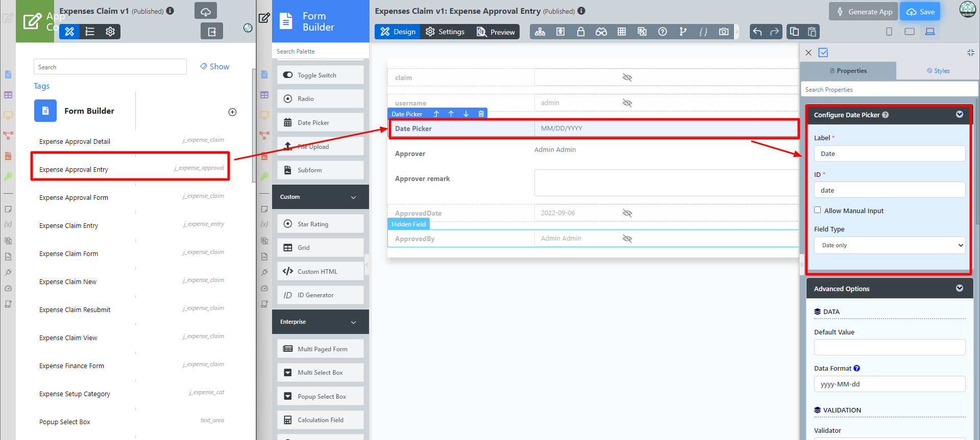
Task: Click the Search Properties field
Action: [x=889, y=90]
